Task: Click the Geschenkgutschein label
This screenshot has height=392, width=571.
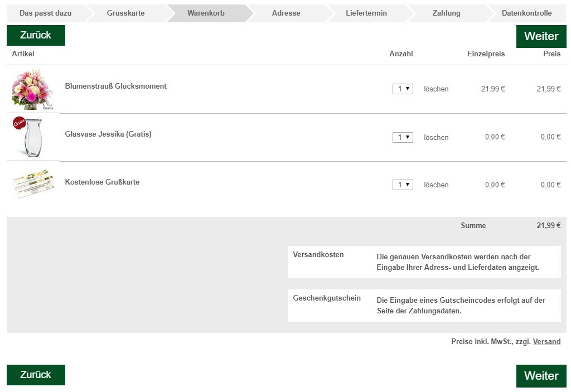Action: tap(327, 298)
